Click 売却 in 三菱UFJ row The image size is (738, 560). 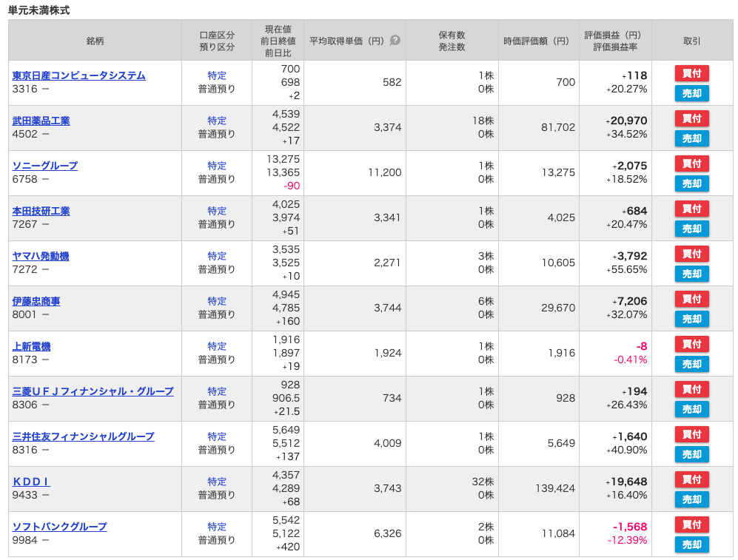(x=692, y=409)
